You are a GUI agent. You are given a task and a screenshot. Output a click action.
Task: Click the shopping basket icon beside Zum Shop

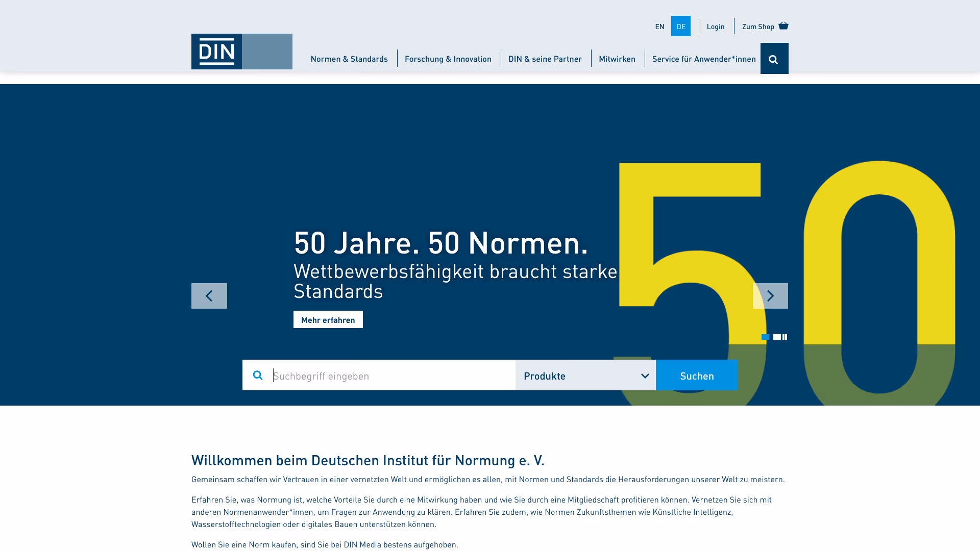coord(782,26)
